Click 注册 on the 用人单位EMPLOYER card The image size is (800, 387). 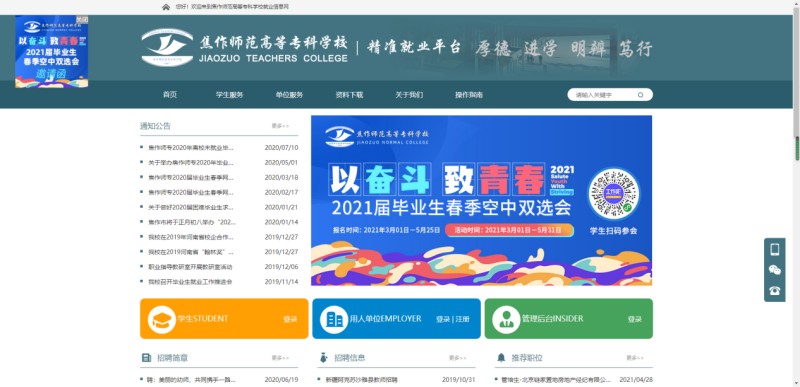463,319
